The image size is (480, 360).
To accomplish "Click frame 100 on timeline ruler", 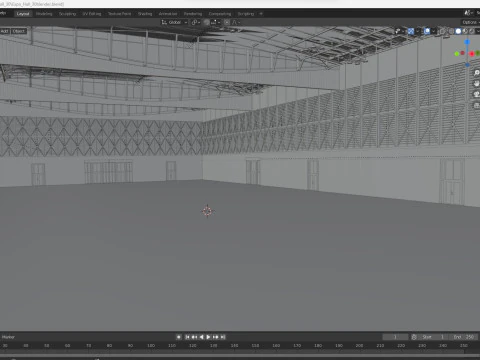I will [151, 346].
